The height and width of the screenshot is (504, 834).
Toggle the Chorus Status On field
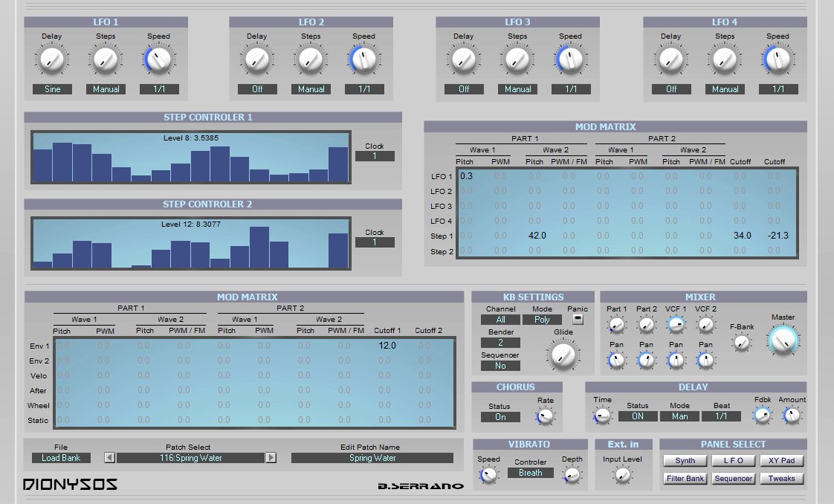tap(500, 417)
